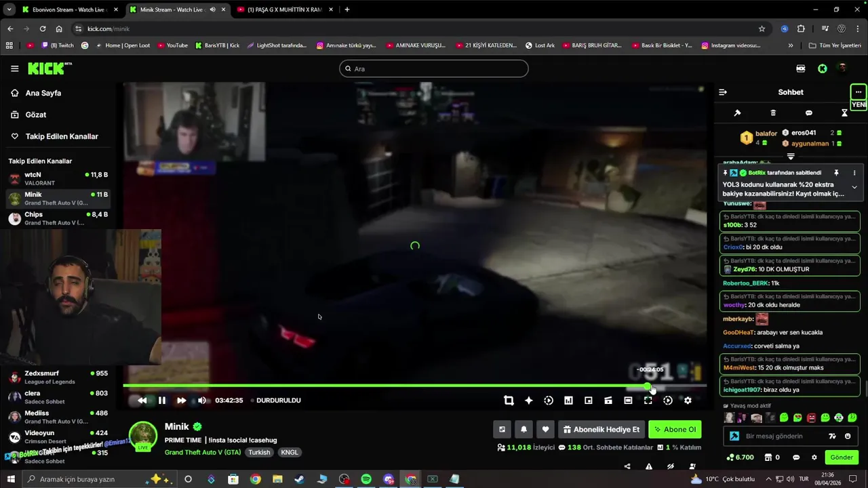The image size is (868, 488).
Task: Open Chips channel in sidebar
Action: [58, 218]
